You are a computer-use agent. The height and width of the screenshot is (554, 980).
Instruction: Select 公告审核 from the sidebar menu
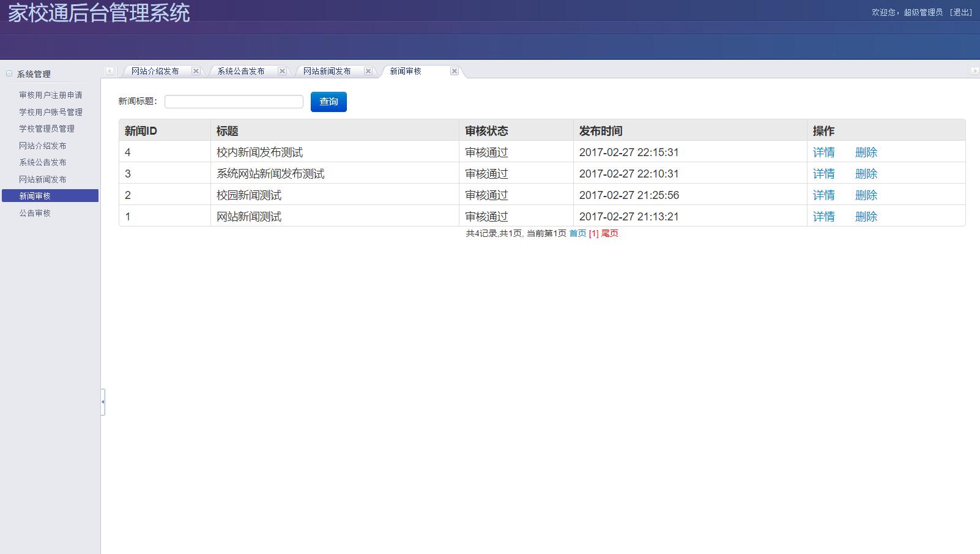point(34,213)
